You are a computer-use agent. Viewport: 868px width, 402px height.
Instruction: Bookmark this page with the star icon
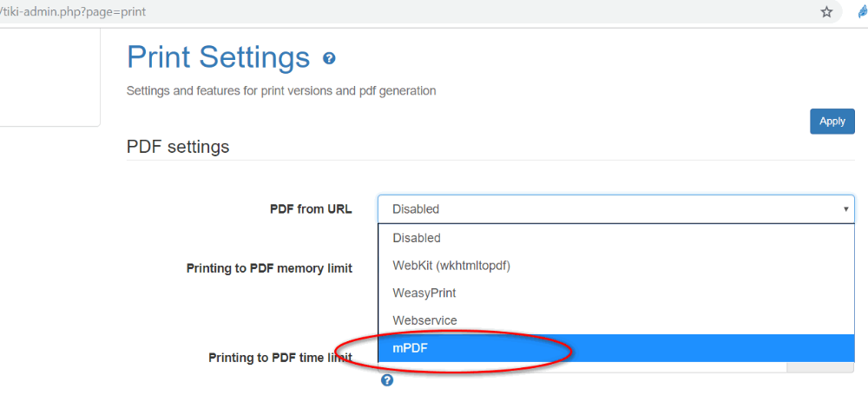pos(826,11)
